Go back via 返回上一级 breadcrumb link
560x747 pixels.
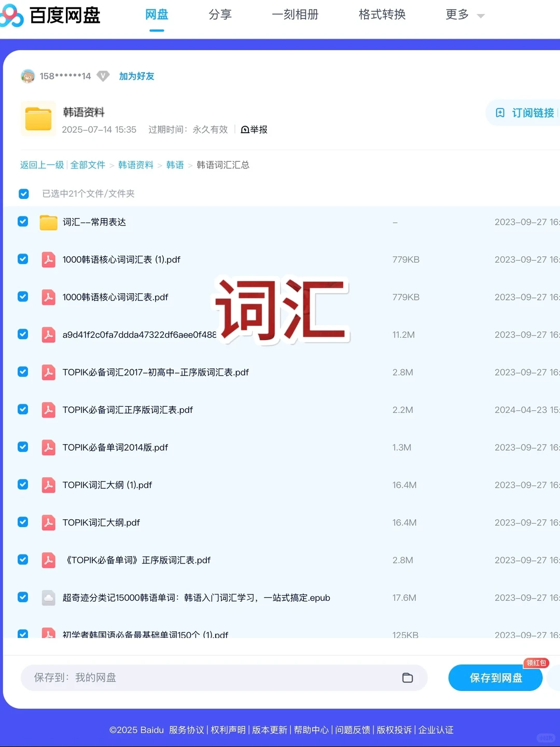click(41, 165)
